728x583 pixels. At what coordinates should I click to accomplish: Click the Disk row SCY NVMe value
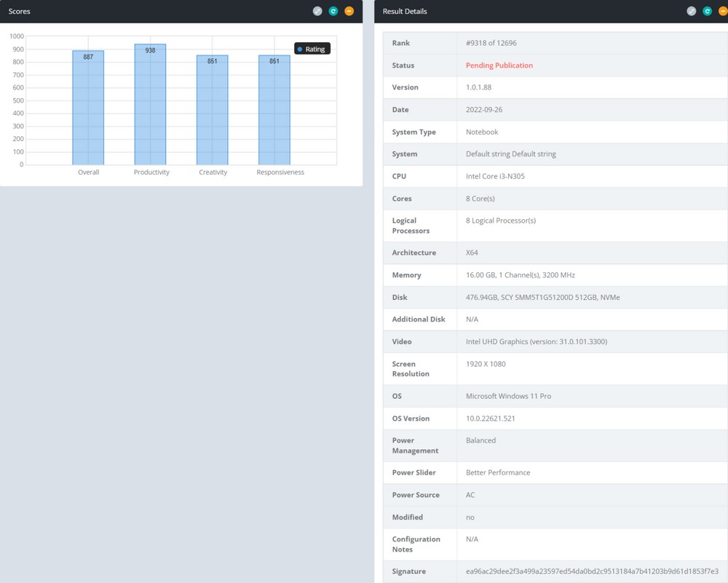(542, 297)
